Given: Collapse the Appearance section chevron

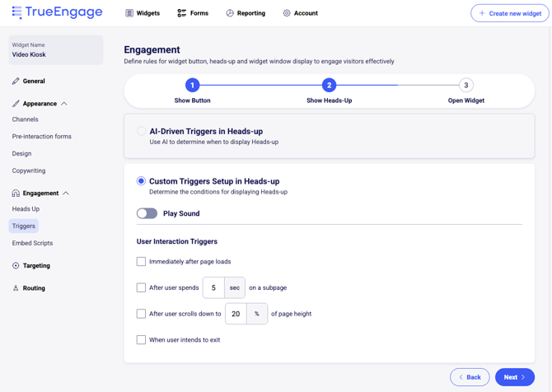Looking at the screenshot, I should (x=64, y=104).
